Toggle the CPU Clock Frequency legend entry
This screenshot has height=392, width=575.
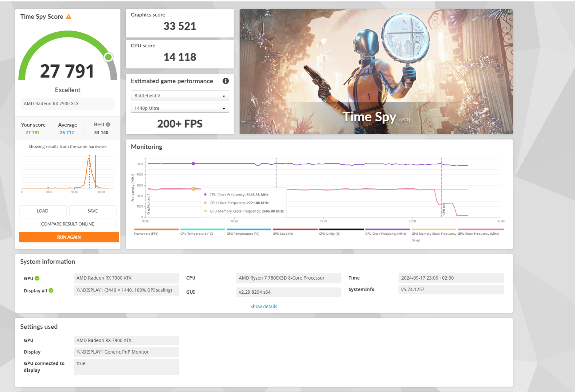click(387, 232)
